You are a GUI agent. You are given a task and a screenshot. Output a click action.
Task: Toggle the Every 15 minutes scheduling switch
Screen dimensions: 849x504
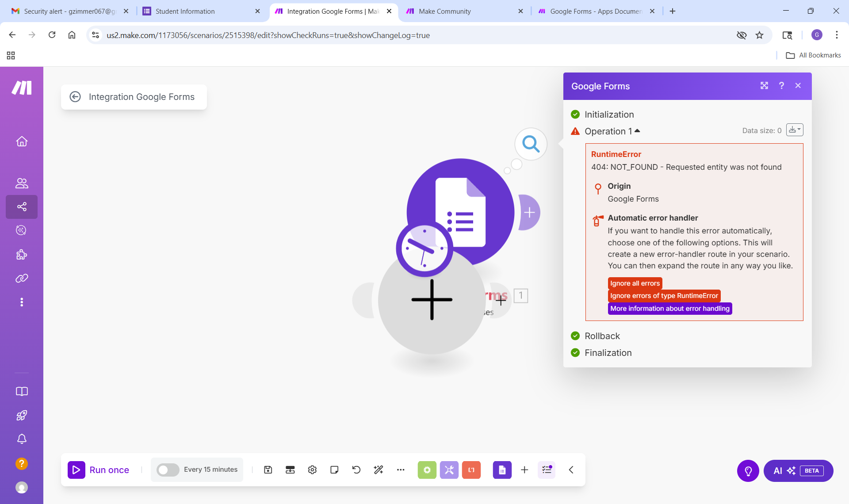coord(168,470)
